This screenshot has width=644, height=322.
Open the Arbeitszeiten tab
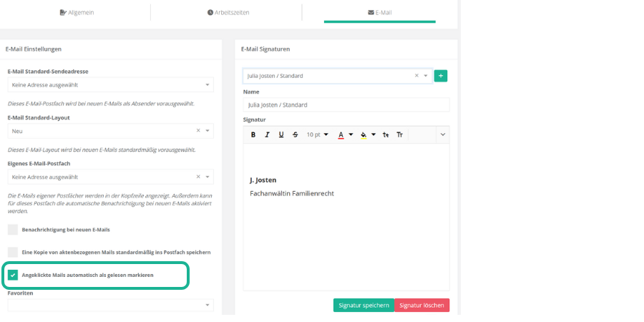tap(228, 12)
